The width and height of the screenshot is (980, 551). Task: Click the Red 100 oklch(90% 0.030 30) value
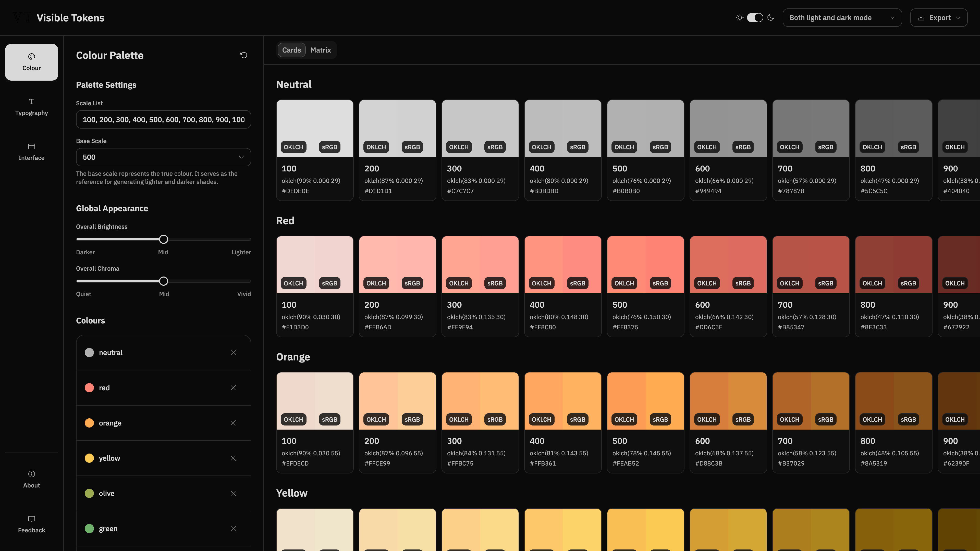(311, 317)
